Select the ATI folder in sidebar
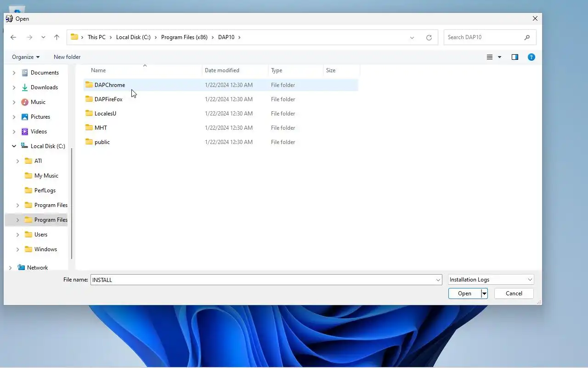The height and width of the screenshot is (368, 588). [x=38, y=161]
